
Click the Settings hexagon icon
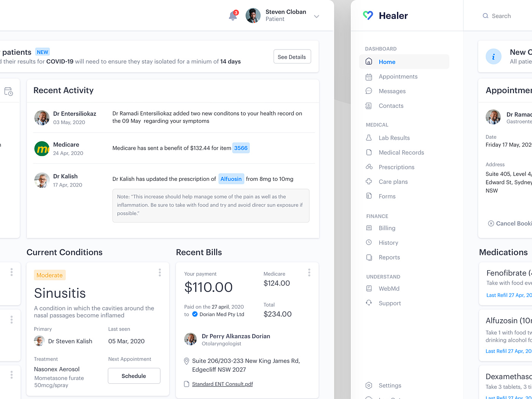click(369, 385)
